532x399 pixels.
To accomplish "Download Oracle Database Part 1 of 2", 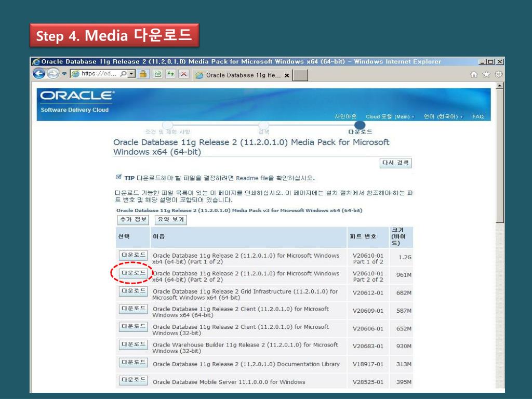I will tap(134, 255).
